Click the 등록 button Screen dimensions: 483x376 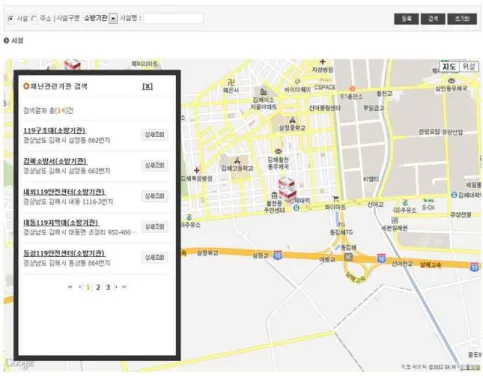(406, 19)
